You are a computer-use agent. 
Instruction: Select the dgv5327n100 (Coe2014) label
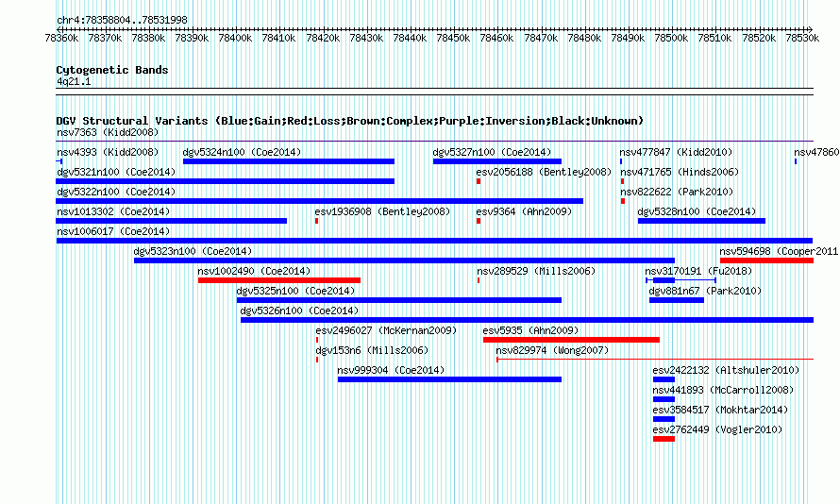pyautogui.click(x=492, y=152)
